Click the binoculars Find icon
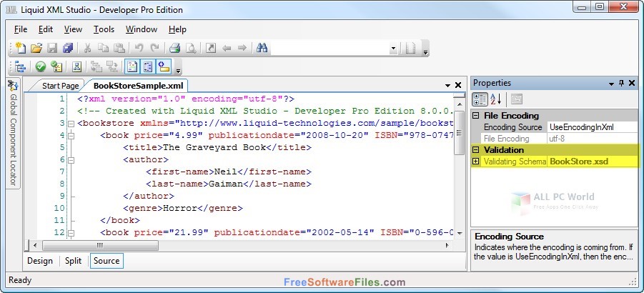This screenshot has height=293, width=644. click(262, 48)
